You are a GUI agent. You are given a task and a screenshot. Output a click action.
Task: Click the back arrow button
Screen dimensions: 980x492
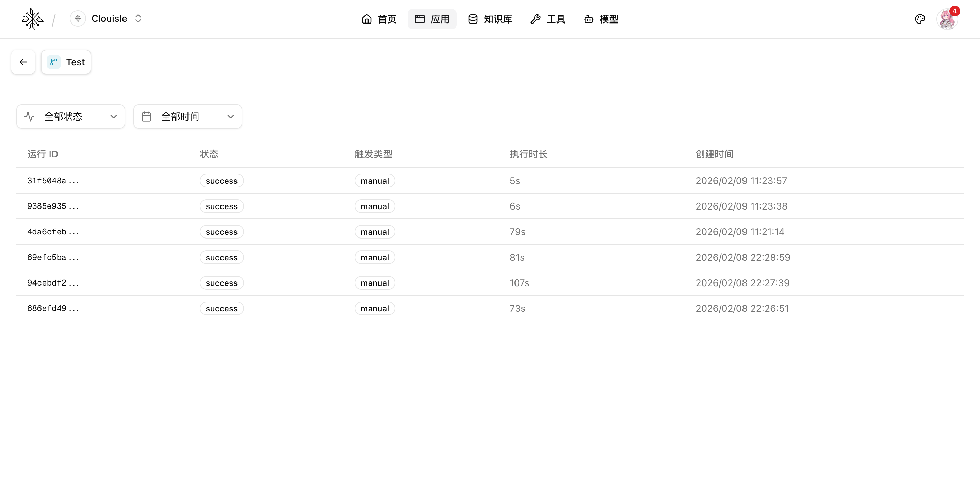tap(23, 62)
